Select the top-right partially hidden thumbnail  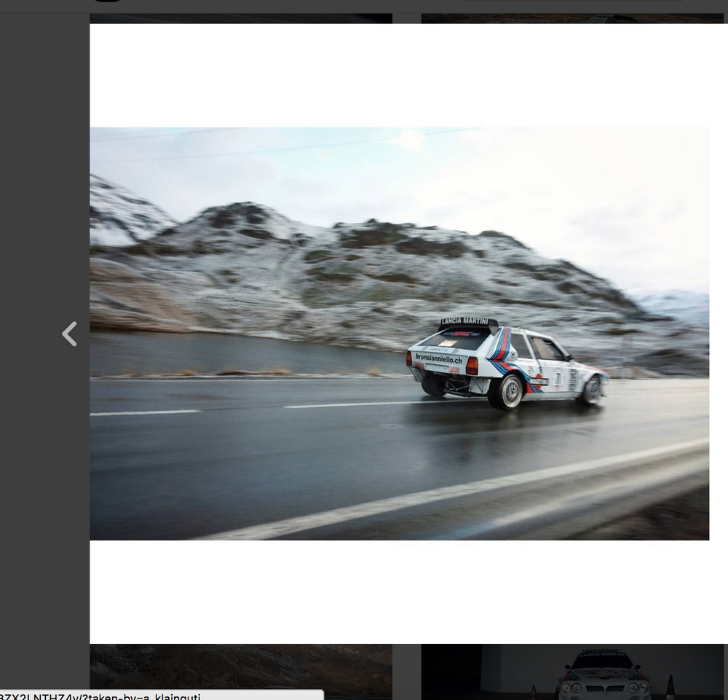tap(572, 18)
